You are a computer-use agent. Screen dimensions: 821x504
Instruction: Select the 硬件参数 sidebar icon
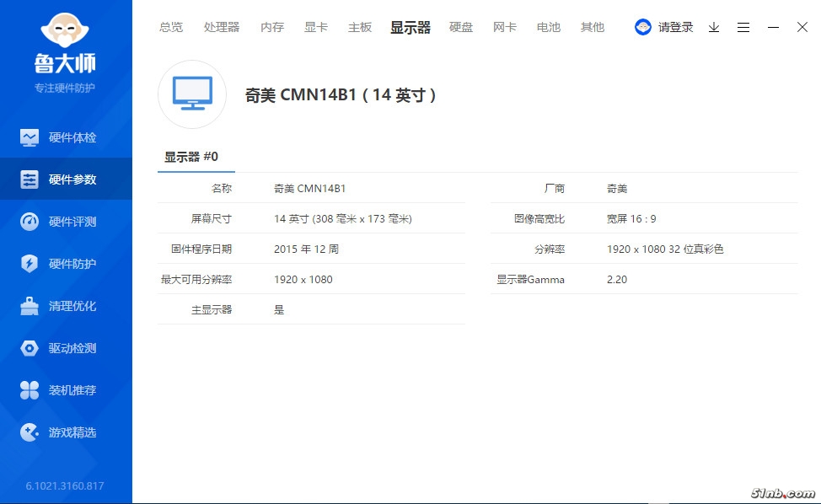click(x=30, y=180)
